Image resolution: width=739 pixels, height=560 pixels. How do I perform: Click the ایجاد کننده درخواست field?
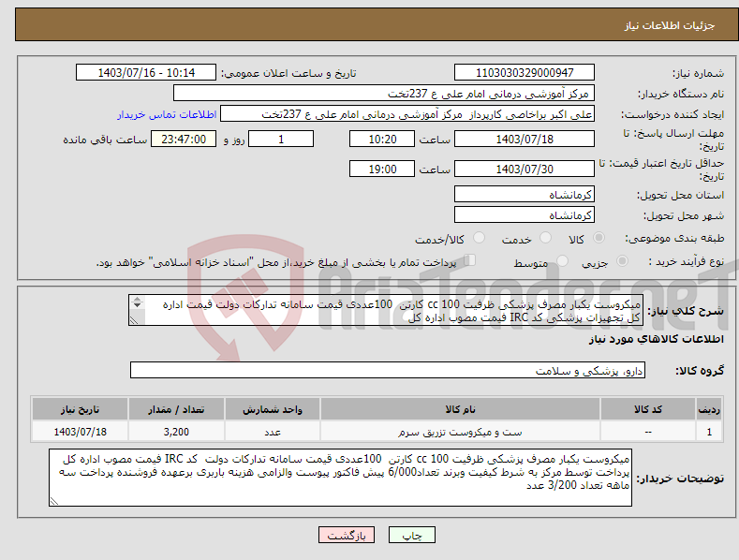(x=407, y=114)
